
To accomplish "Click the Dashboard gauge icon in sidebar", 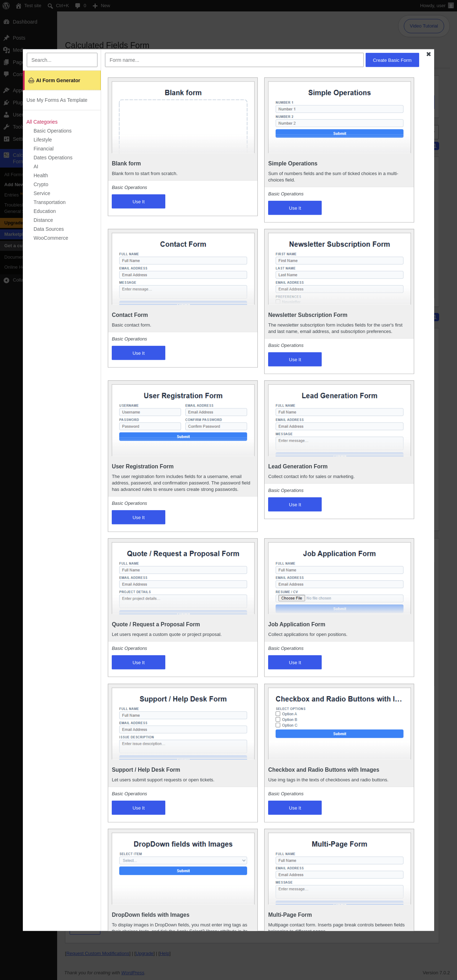I will click(6, 22).
